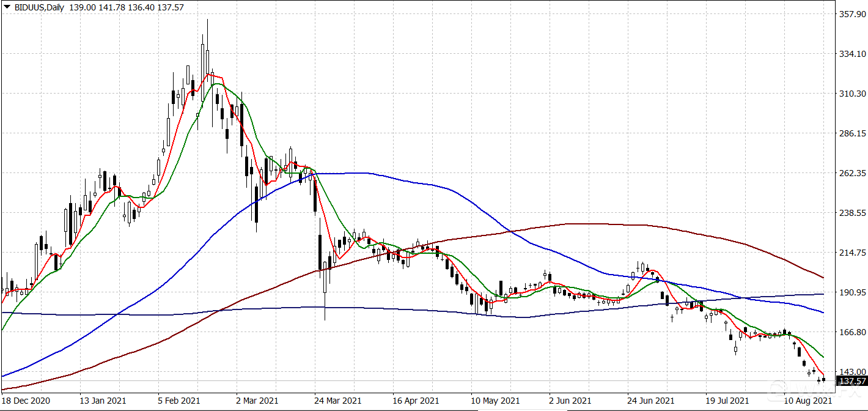Select the current price label 137.57
868x411 pixels.
(x=852, y=382)
